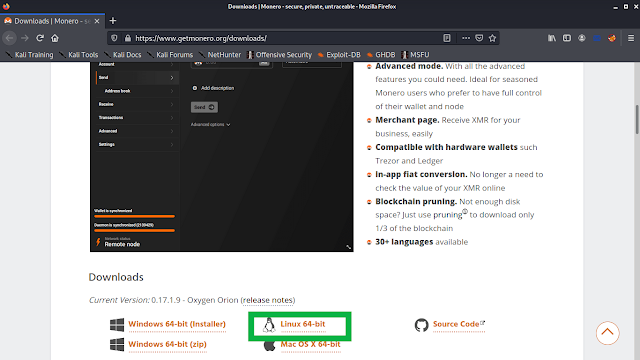The height and width of the screenshot is (360, 640).
Task: Open Firefox hamburger menu
Action: click(631, 38)
